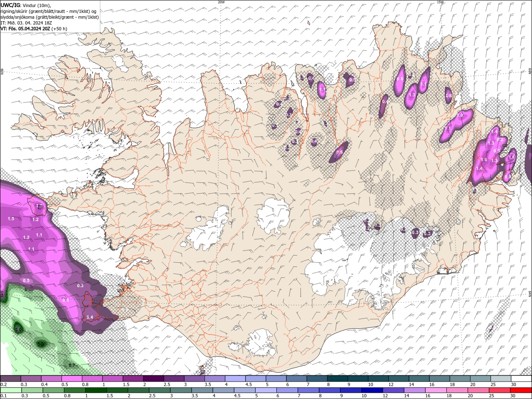Screen dimensions: 532x399
Task: Click the '20W' longitude label
Action: [221, 2]
